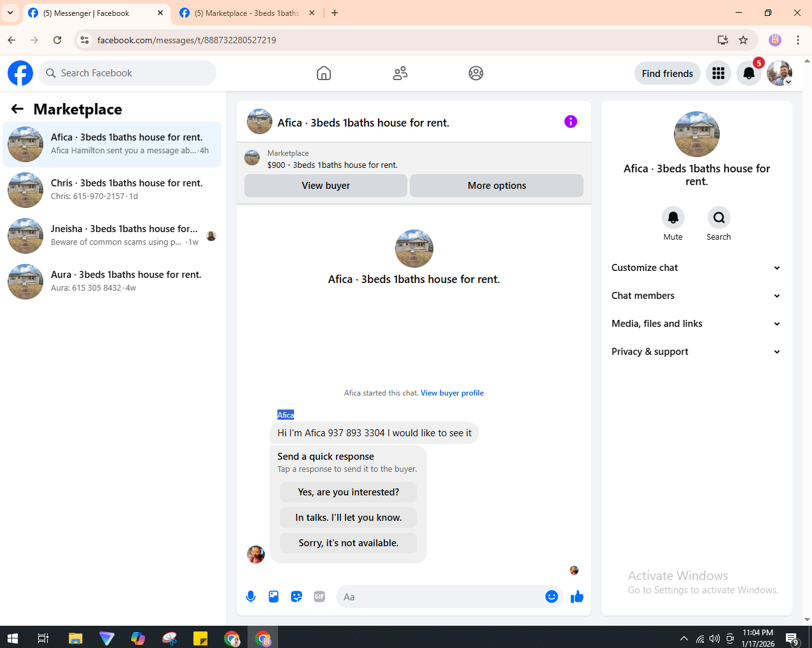Record a voice clip with microphone icon

251,596
